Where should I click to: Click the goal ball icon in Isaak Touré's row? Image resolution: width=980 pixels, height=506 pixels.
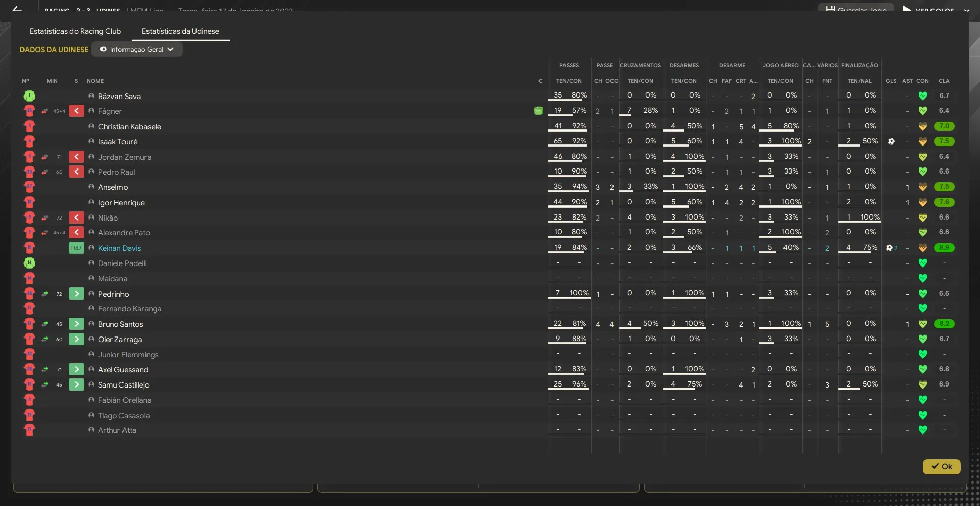click(891, 141)
